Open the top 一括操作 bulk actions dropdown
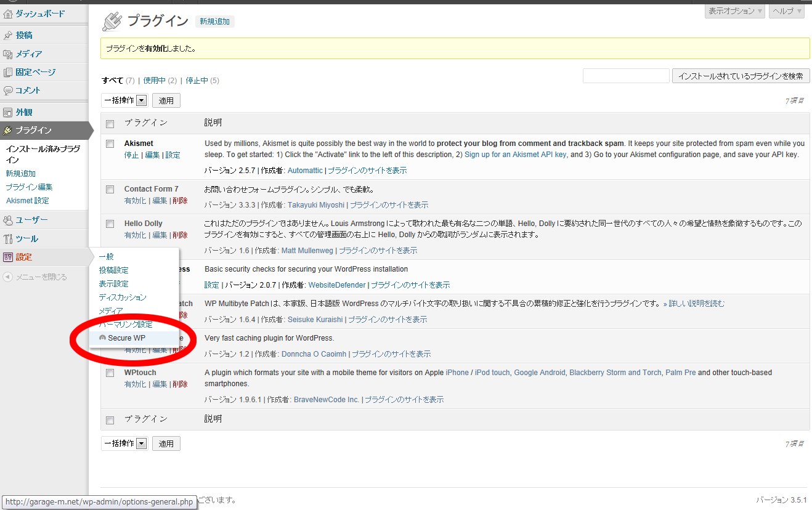Viewport: 812px width, 510px height. (124, 100)
